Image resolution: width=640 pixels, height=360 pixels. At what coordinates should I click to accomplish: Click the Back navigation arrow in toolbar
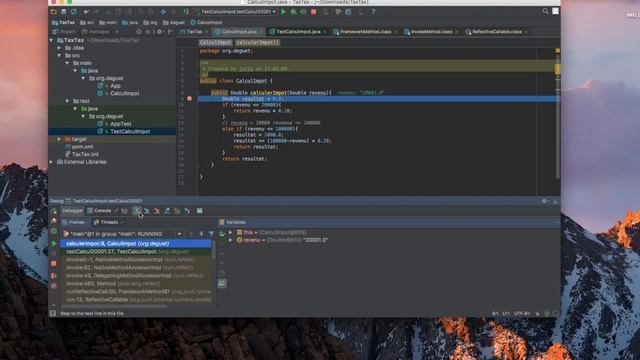[x=163, y=12]
